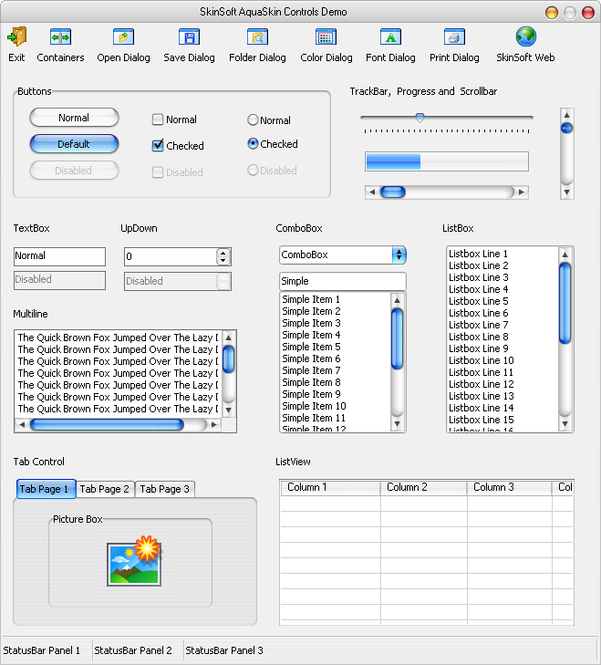Click up arrow of the demo vertical scrollbar
Viewport: 601px width, 665px height.
[x=567, y=115]
